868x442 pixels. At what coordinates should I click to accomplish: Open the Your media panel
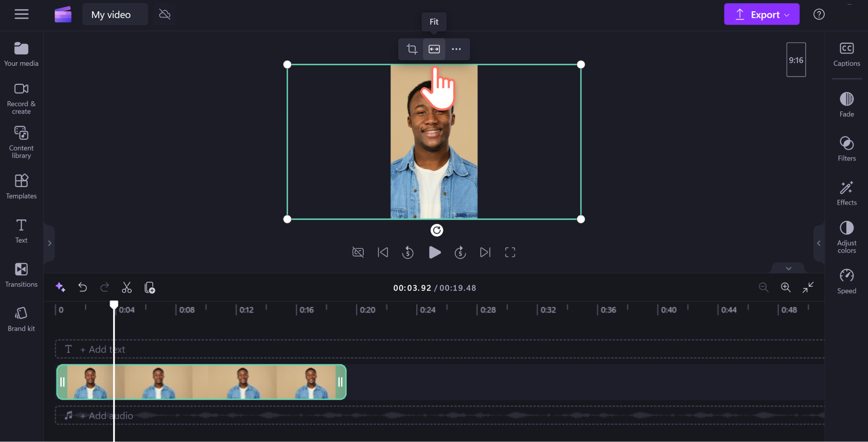coord(22,54)
